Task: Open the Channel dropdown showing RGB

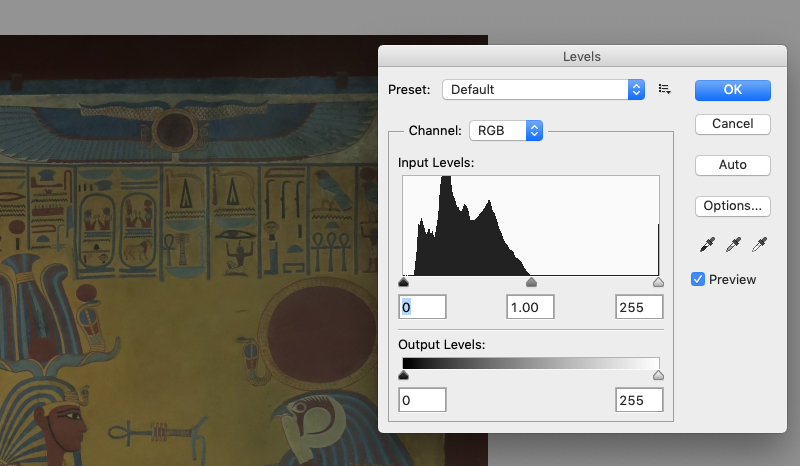Action: pyautogui.click(x=506, y=131)
